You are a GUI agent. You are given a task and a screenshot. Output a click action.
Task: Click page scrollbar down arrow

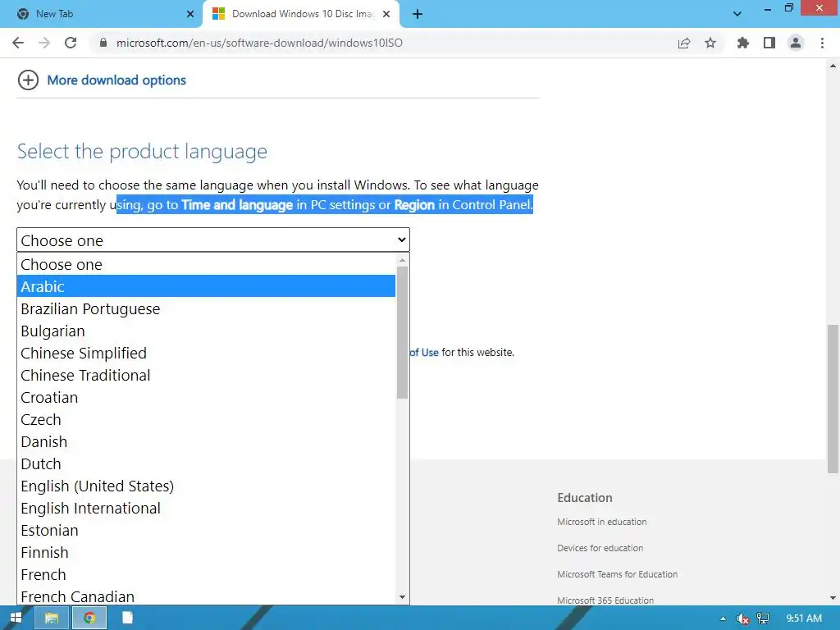(833, 598)
